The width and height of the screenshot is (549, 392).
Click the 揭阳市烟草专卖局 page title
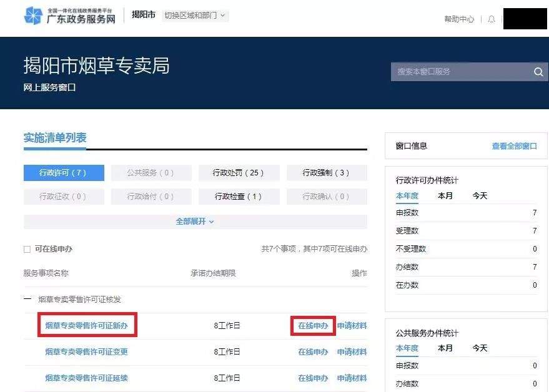click(97, 66)
